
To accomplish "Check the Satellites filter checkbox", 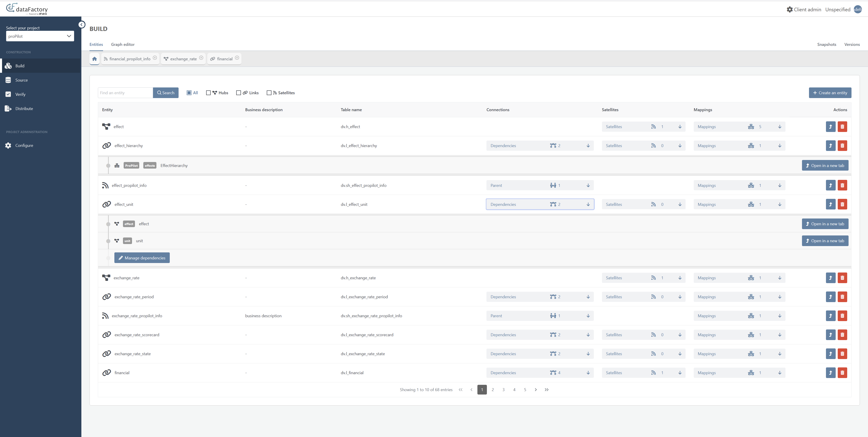I will 269,93.
